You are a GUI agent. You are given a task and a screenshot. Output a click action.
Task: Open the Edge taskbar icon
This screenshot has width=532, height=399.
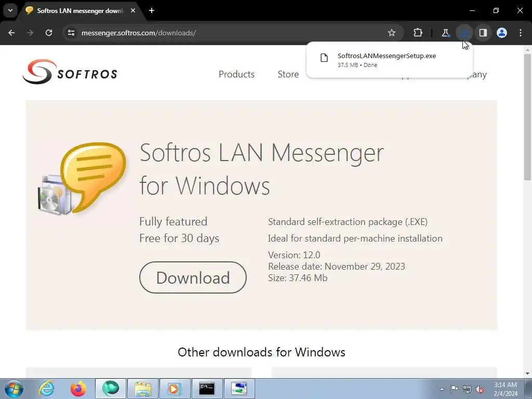(111, 389)
